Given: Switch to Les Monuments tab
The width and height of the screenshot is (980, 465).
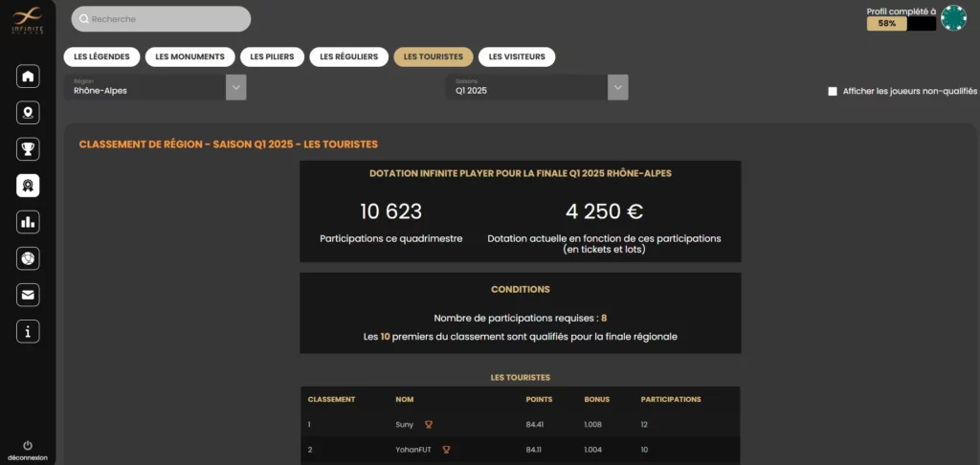Looking at the screenshot, I should [x=190, y=56].
